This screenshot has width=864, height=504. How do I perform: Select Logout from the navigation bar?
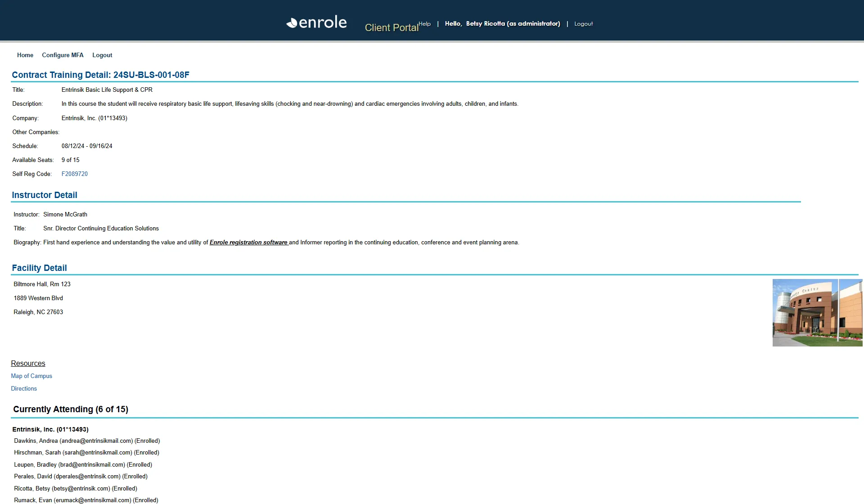coord(102,55)
